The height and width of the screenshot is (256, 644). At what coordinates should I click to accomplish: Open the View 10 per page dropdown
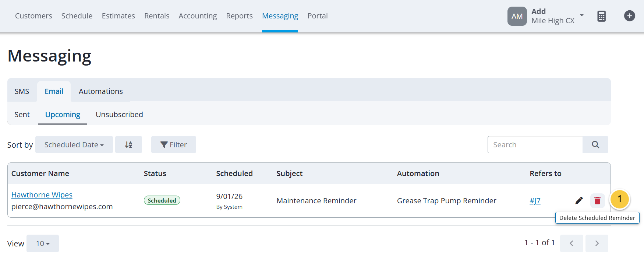click(x=43, y=243)
